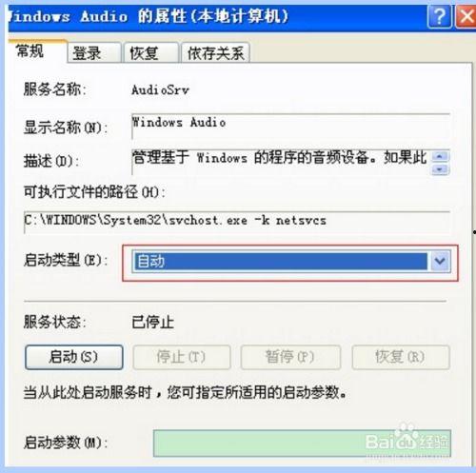Click the 暂停(P) pause button
This screenshot has width=476, height=473.
290,357
